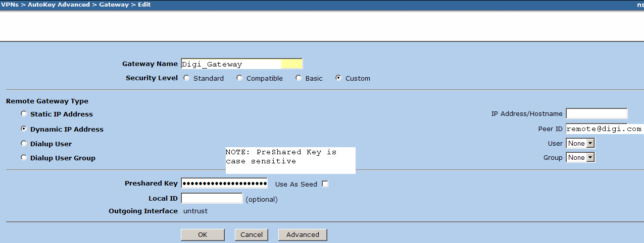Select Dynamic IP Address gateway type
The width and height of the screenshot is (644, 243).
pos(24,129)
